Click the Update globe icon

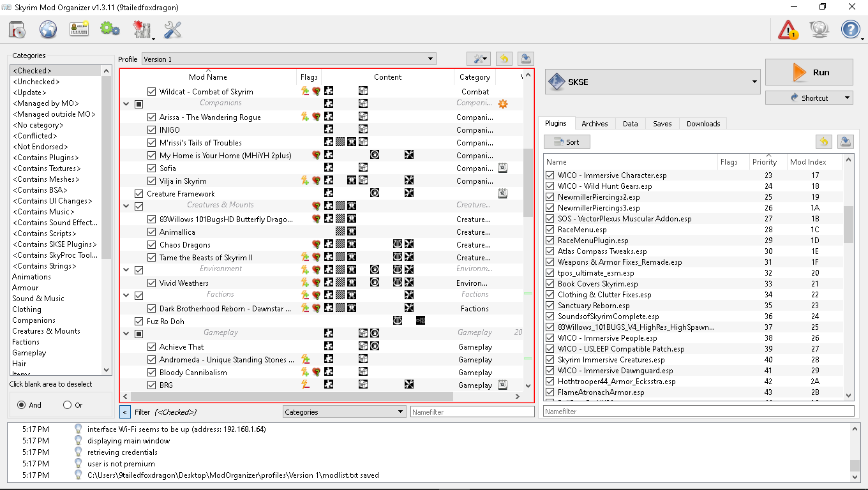[819, 29]
